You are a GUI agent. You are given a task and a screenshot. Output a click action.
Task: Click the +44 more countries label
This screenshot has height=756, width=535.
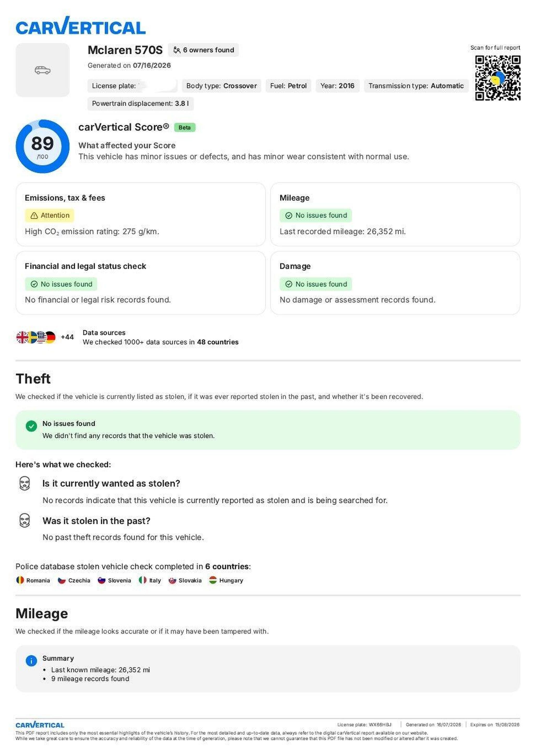click(x=67, y=337)
